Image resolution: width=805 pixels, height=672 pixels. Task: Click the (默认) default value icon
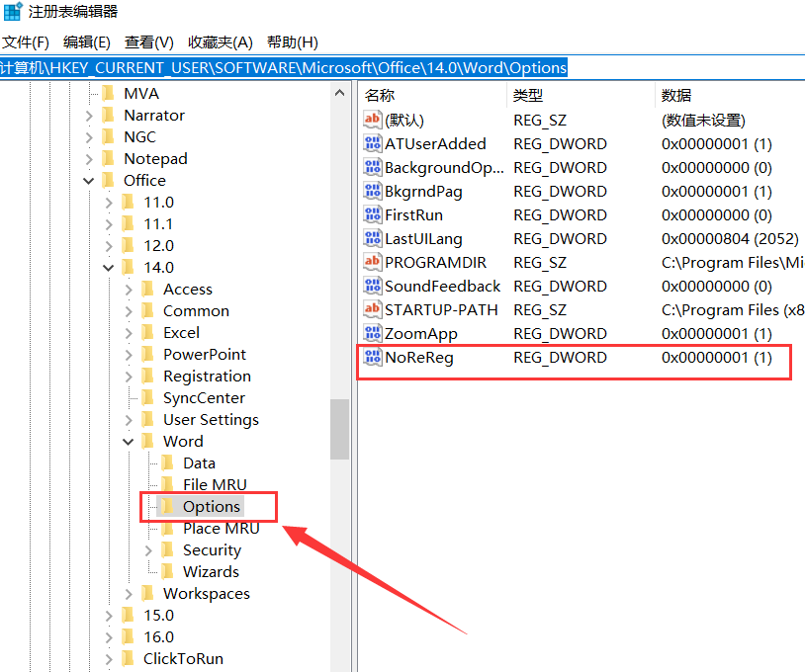372,121
